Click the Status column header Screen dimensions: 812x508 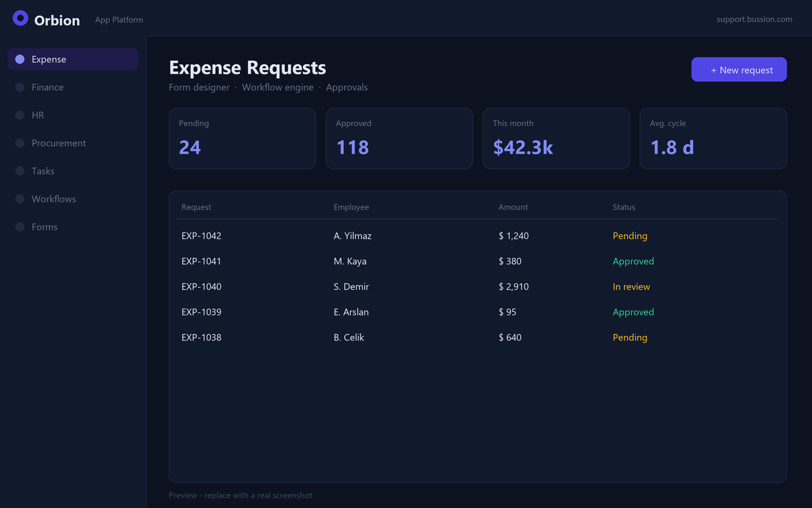pos(624,207)
